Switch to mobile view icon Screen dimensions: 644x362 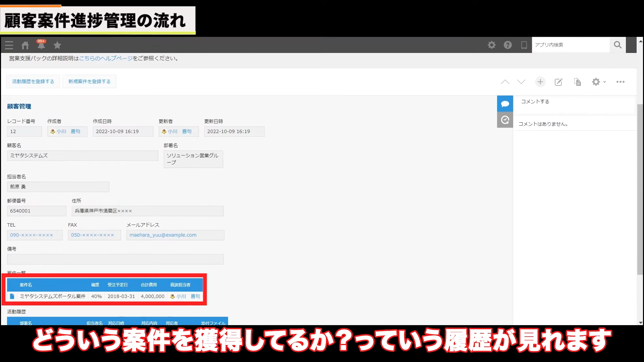[524, 45]
